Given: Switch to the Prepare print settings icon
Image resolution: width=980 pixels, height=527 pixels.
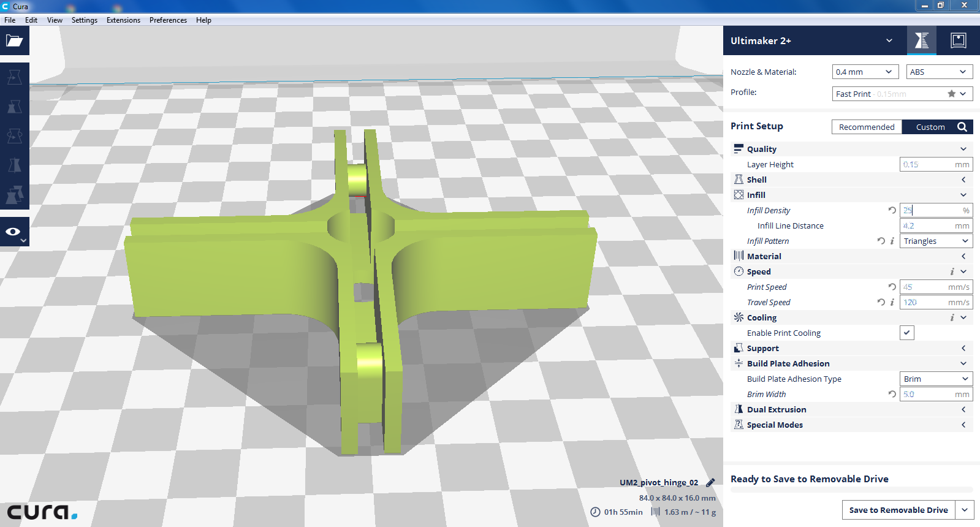Looking at the screenshot, I should [922, 40].
